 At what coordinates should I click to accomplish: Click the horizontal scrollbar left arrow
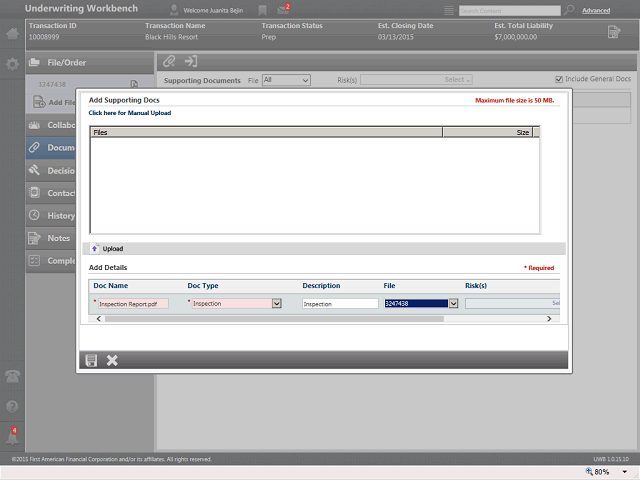click(99, 319)
